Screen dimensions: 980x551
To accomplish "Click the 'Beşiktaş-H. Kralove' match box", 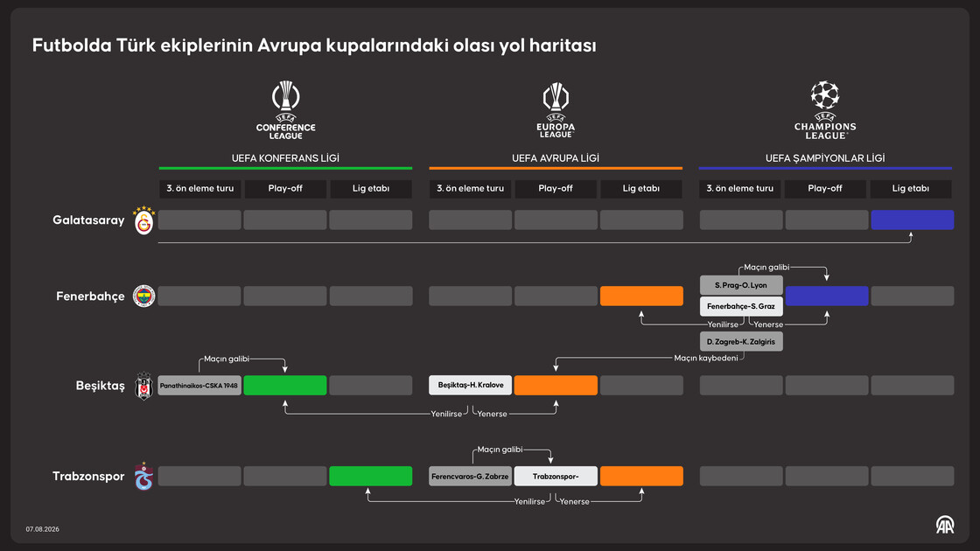I will (471, 386).
